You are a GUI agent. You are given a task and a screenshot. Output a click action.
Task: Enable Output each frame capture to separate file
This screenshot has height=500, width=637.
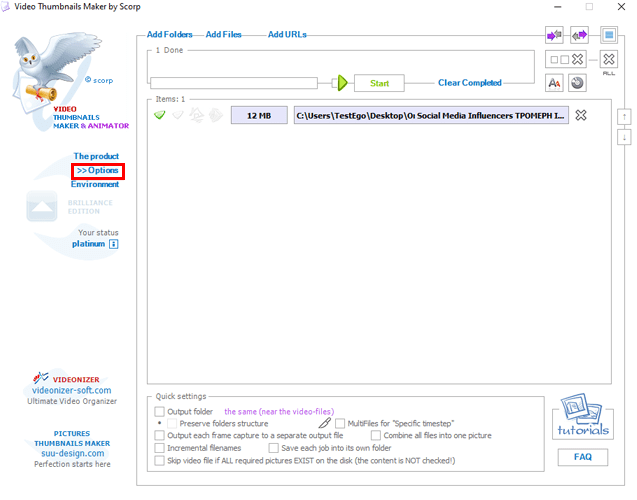(160, 435)
